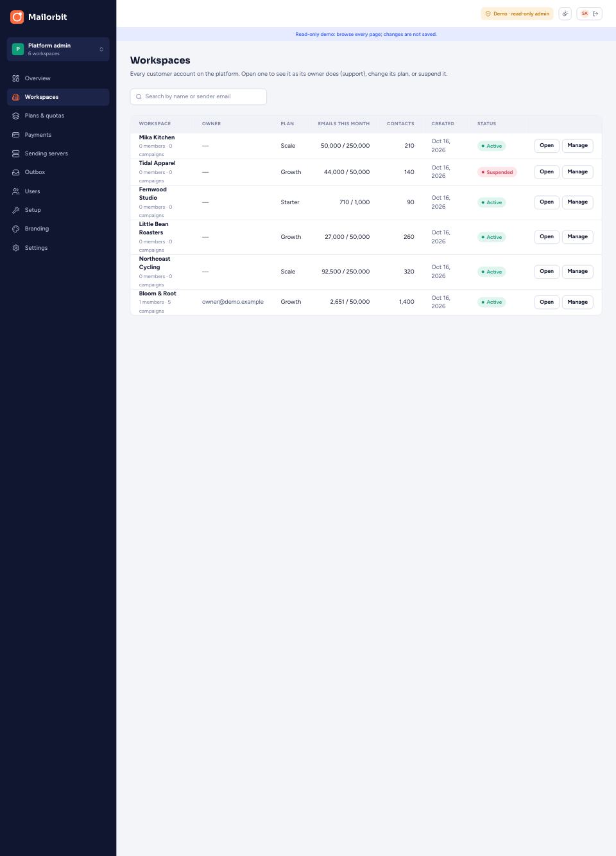
Task: Click the Branding palette icon
Action: (16, 229)
